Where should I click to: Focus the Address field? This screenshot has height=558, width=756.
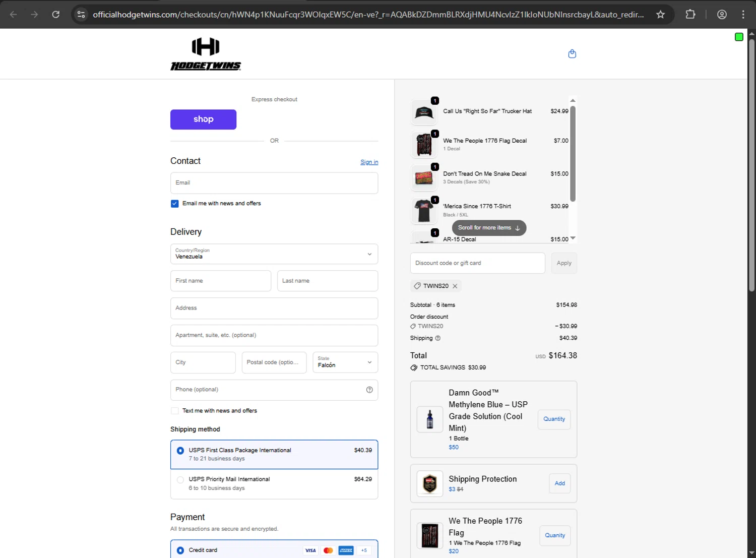coord(274,308)
